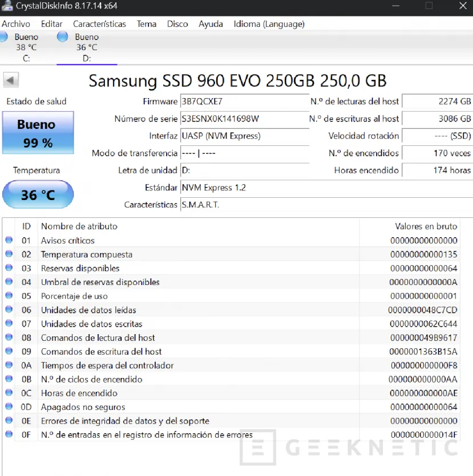Open the Características menu
The width and height of the screenshot is (473, 476).
click(x=99, y=24)
